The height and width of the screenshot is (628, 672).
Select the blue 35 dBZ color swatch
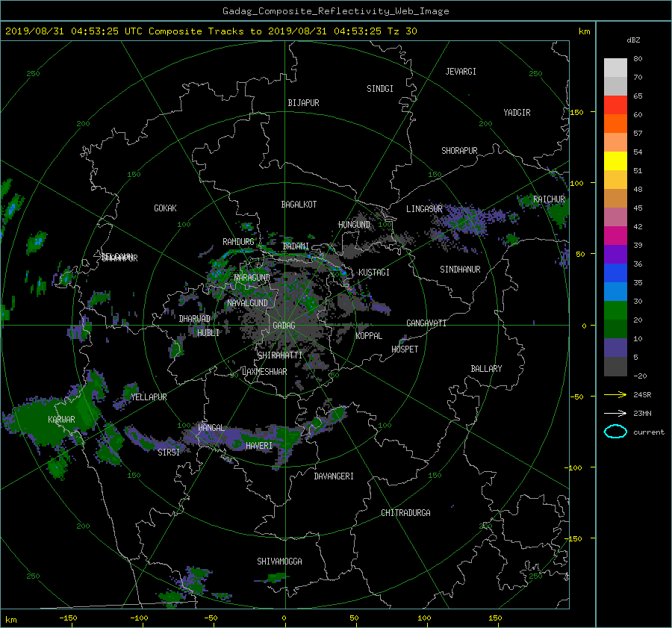[x=615, y=273]
